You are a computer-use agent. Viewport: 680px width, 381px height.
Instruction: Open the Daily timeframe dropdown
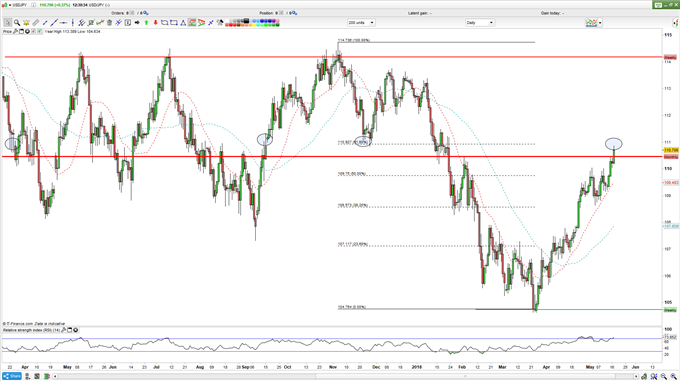(480, 23)
